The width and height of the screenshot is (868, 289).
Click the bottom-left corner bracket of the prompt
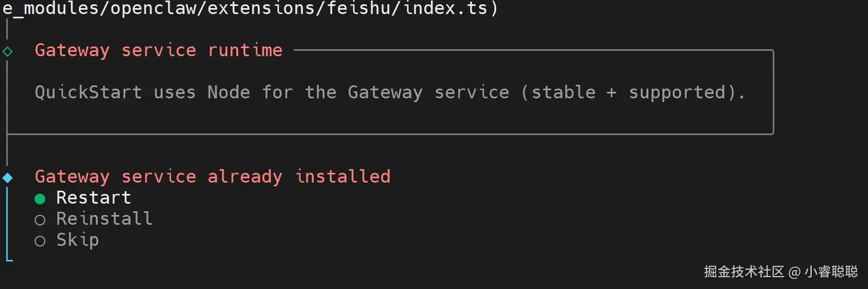click(9, 260)
